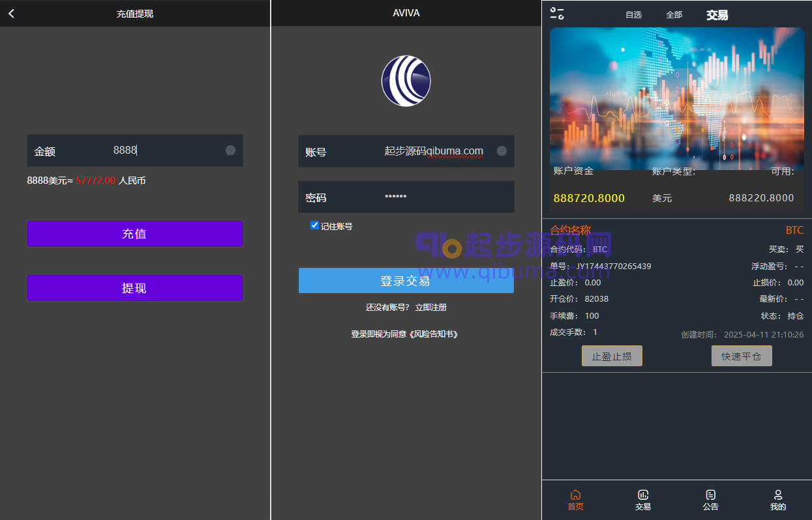
Task: Open the 首页 home tab icon
Action: pos(575,495)
